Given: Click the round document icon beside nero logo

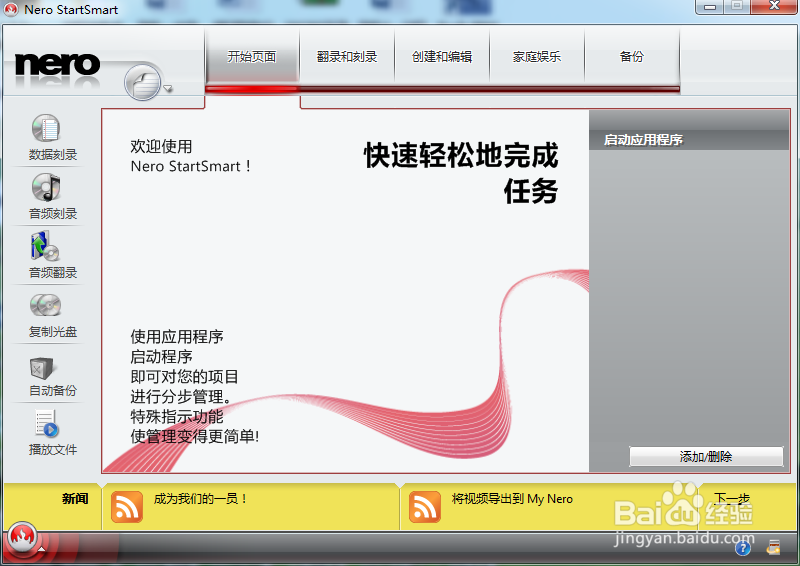Looking at the screenshot, I should point(142,82).
